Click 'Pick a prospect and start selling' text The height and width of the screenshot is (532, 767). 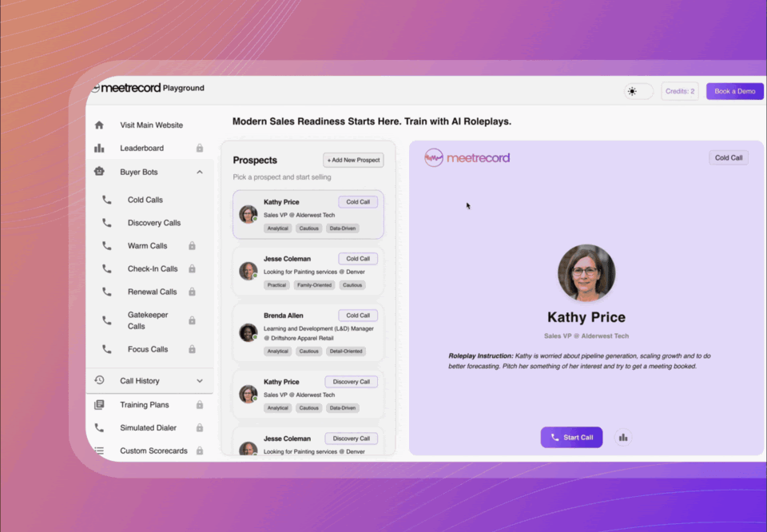click(x=282, y=177)
